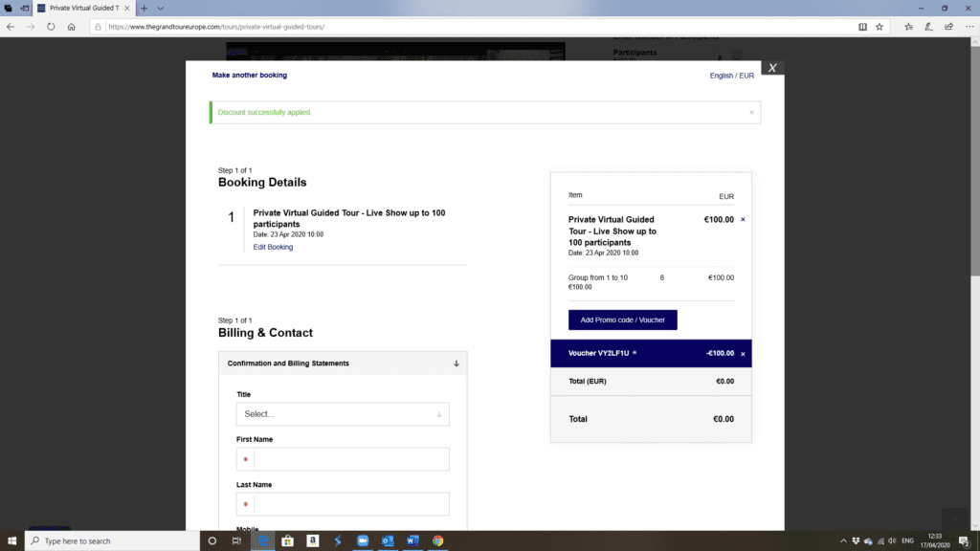Go to browser home page

pos(71,27)
